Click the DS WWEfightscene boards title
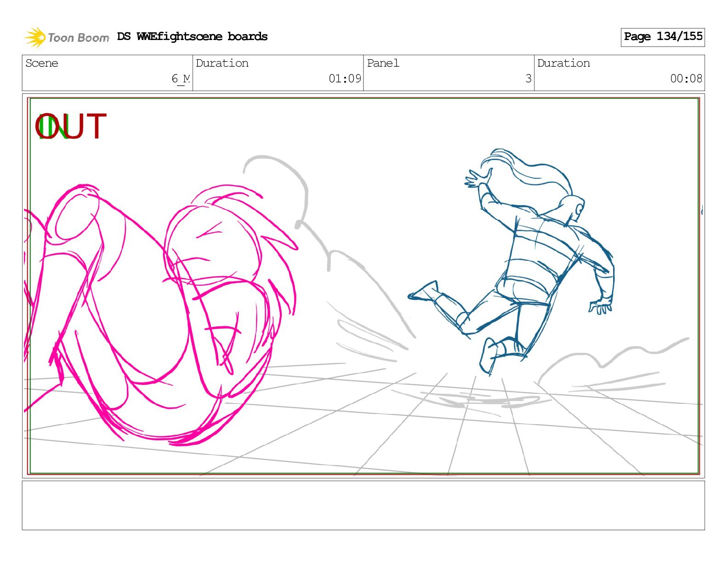 [x=192, y=37]
